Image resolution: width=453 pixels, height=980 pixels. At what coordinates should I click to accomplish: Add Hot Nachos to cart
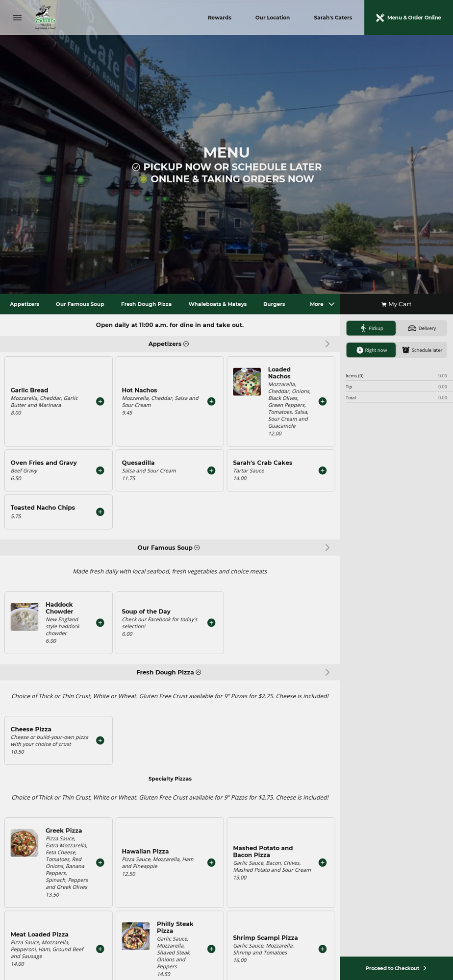click(211, 401)
